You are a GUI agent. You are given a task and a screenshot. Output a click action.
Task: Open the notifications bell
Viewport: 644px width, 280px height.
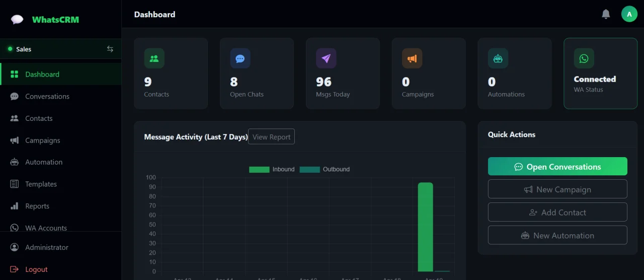click(606, 14)
